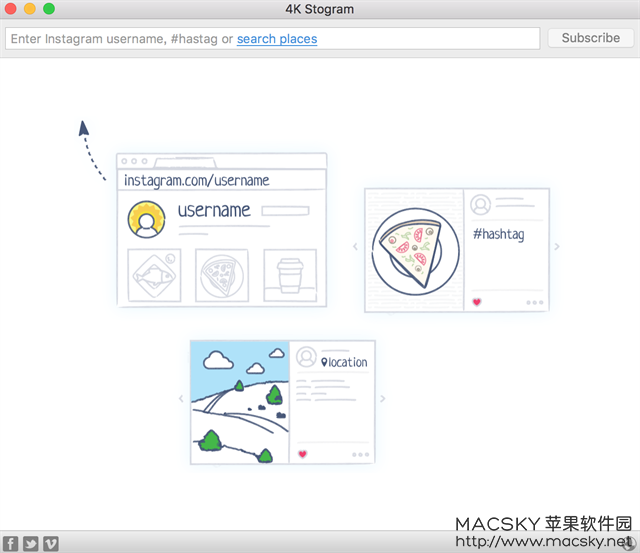This screenshot has width=640, height=553.
Task: Click the instagram.com/username profile illustration
Action: [x=222, y=230]
